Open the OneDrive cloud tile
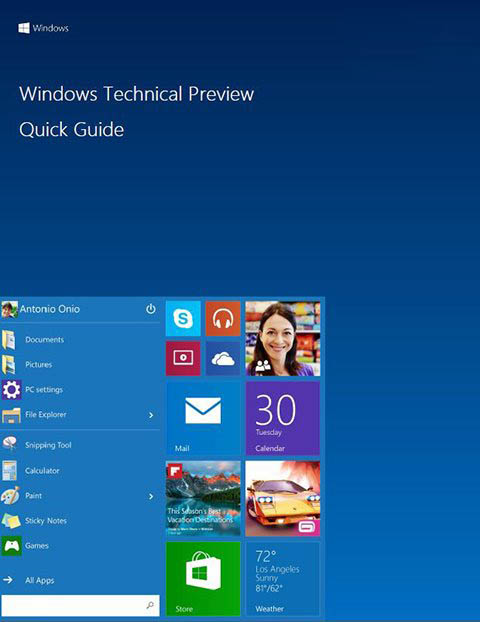Screen dimensions: 480x622 [223, 358]
